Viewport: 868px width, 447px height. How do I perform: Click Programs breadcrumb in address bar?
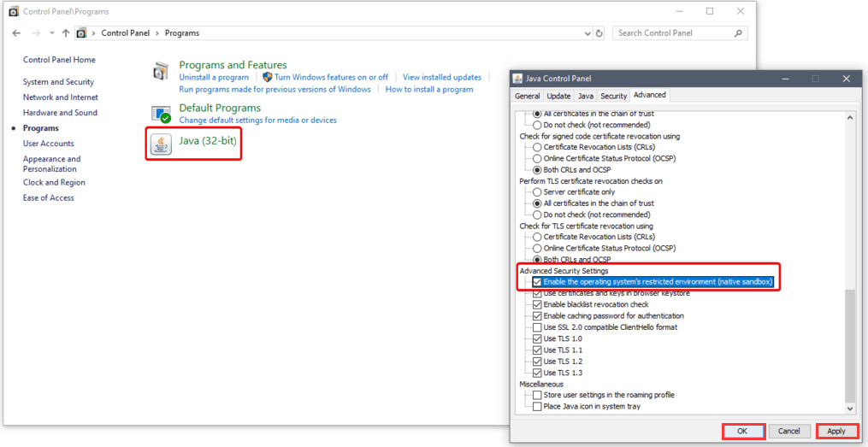click(182, 33)
